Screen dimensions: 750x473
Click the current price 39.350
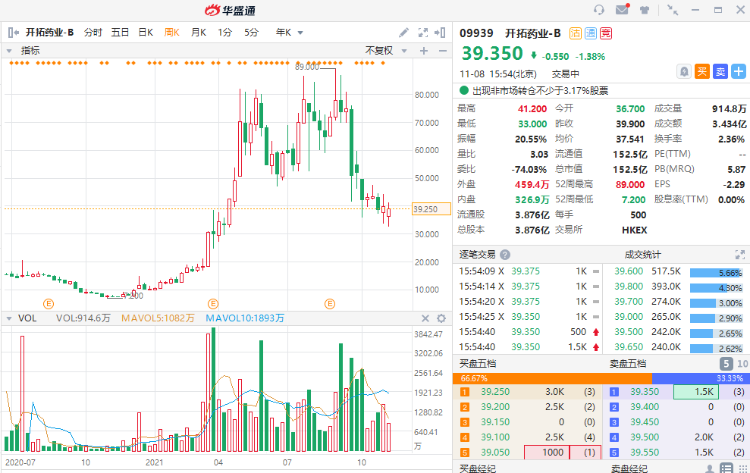click(492, 54)
